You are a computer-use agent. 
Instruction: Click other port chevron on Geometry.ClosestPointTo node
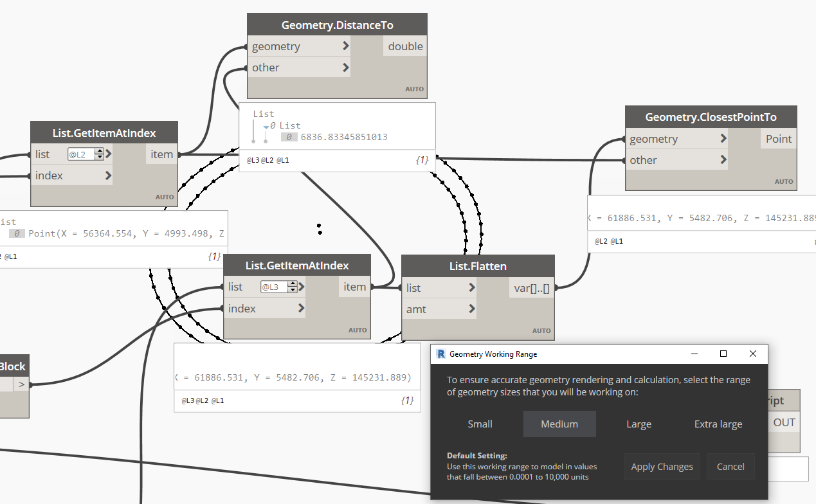pyautogui.click(x=723, y=160)
